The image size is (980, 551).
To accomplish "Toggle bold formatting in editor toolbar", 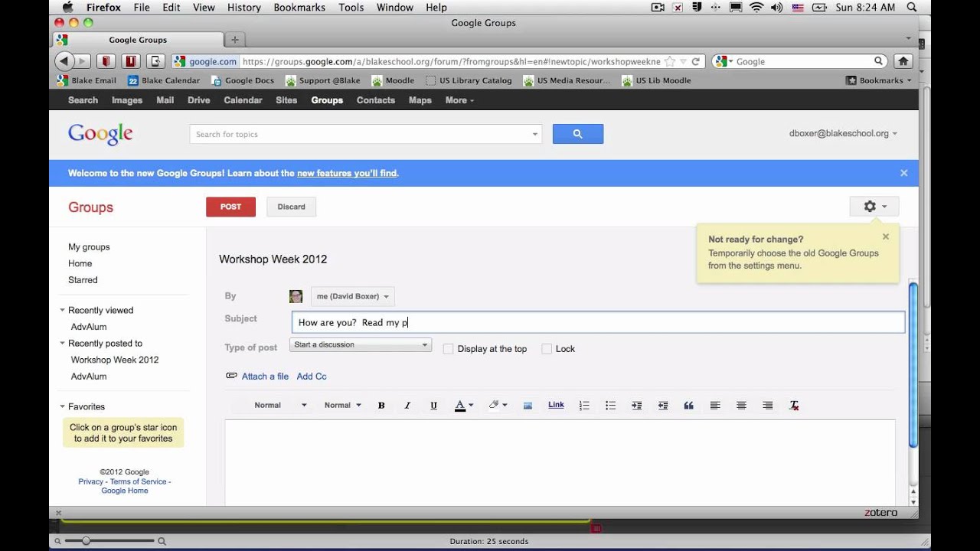I will (381, 406).
